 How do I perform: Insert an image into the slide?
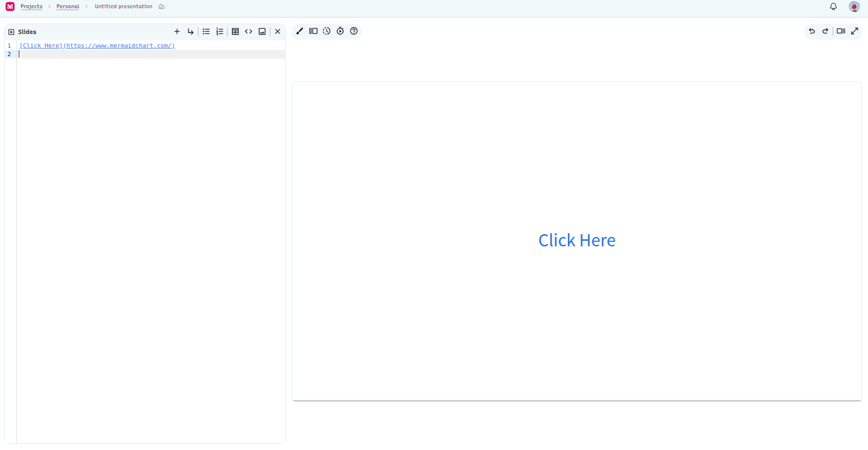point(262,31)
